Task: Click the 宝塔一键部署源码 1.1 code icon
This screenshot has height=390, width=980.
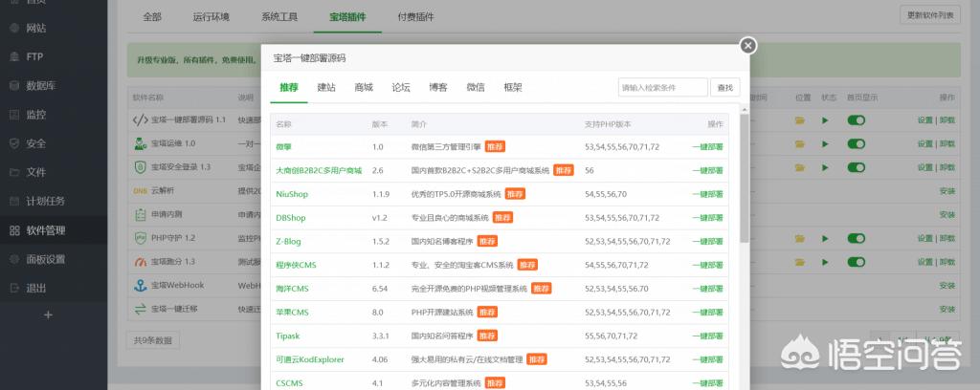Action: [140, 119]
